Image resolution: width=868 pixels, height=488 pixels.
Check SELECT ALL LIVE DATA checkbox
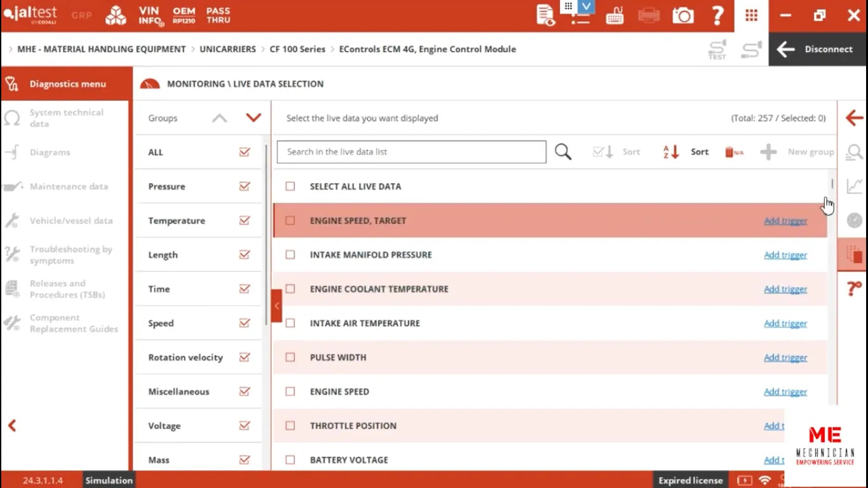290,186
